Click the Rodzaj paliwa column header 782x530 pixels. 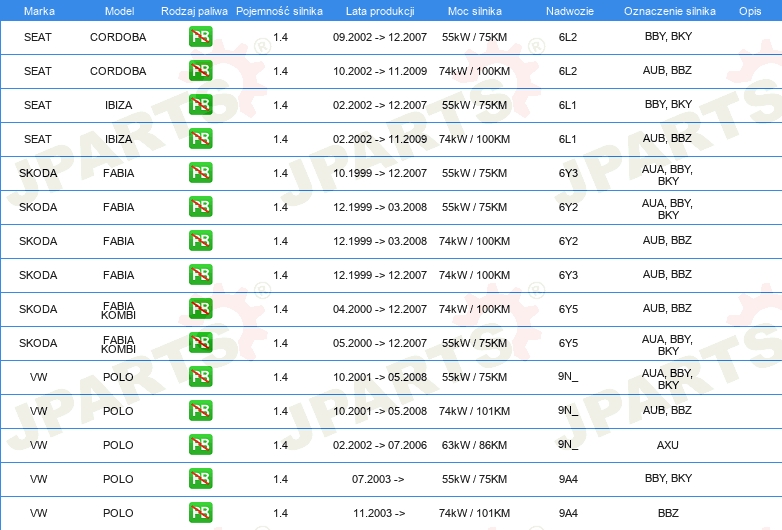click(x=194, y=11)
